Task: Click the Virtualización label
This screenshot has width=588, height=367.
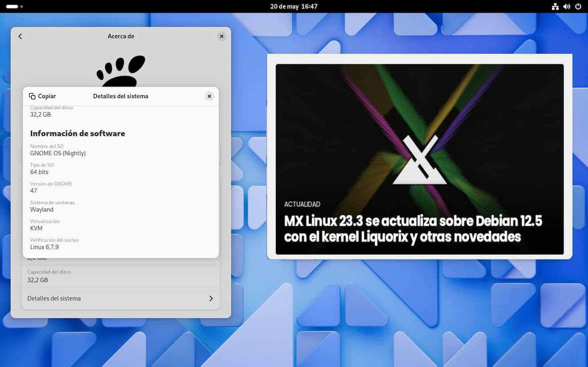Action: [x=45, y=221]
